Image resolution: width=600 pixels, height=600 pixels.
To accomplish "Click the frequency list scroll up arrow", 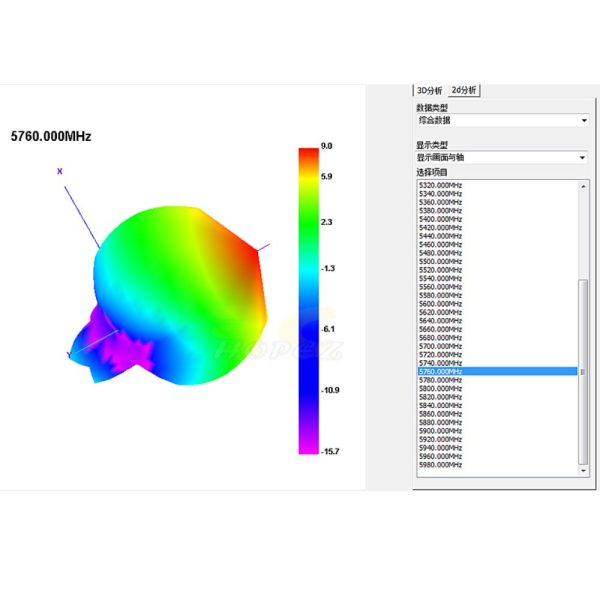I will 583,186.
